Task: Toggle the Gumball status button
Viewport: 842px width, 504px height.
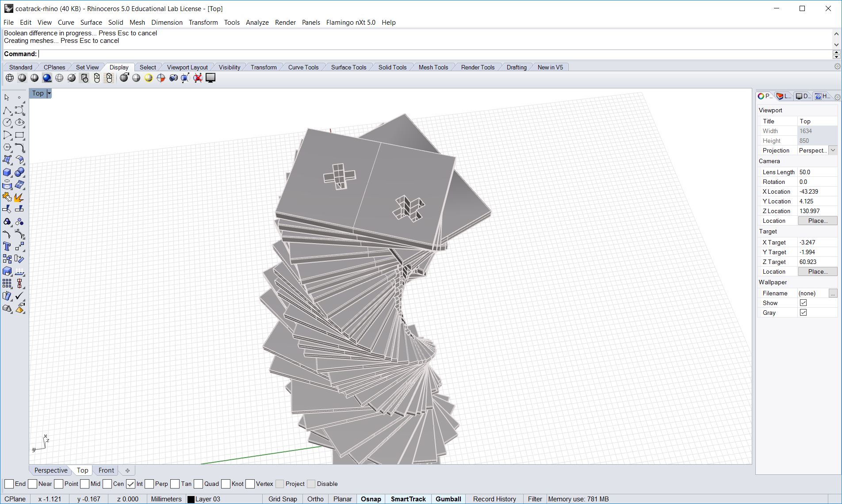Action: pyautogui.click(x=448, y=499)
